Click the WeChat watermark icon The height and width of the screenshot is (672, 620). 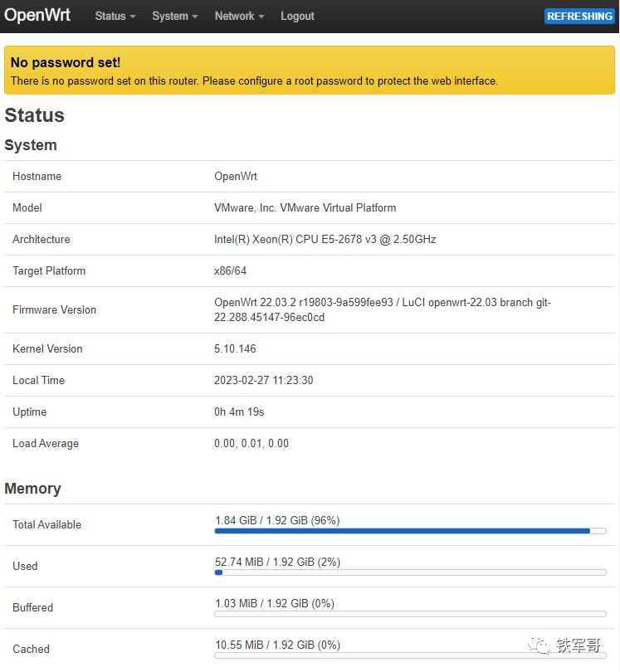[x=541, y=645]
